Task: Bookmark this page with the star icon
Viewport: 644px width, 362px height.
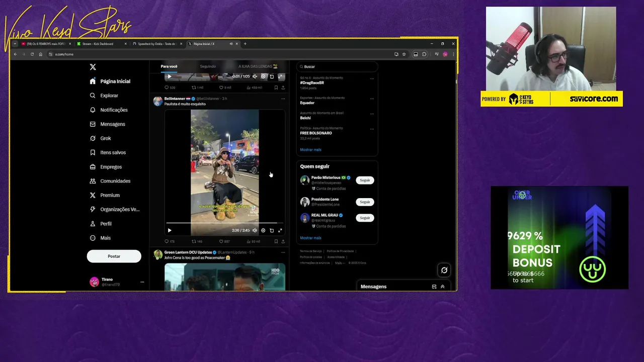Action: pyautogui.click(x=404, y=54)
